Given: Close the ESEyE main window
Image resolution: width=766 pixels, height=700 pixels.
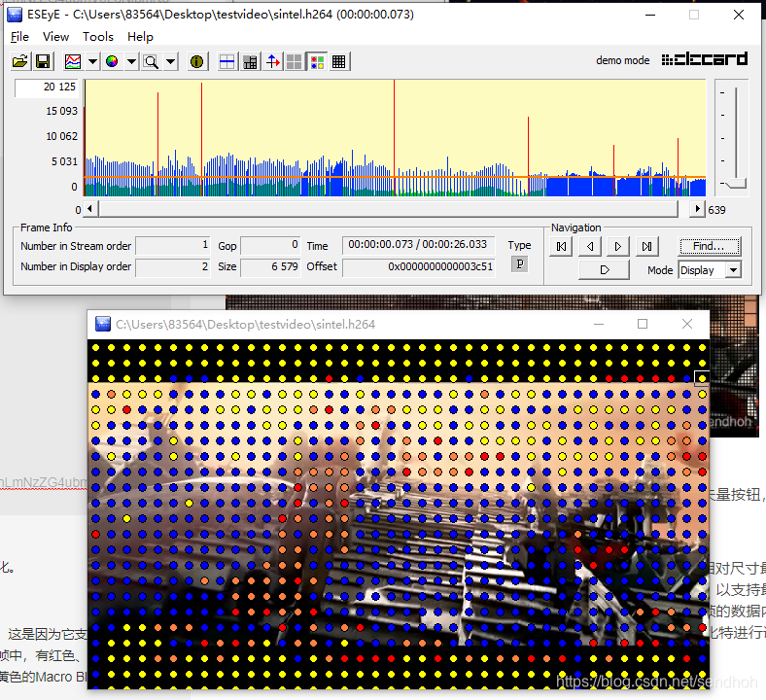Looking at the screenshot, I should pos(739,15).
